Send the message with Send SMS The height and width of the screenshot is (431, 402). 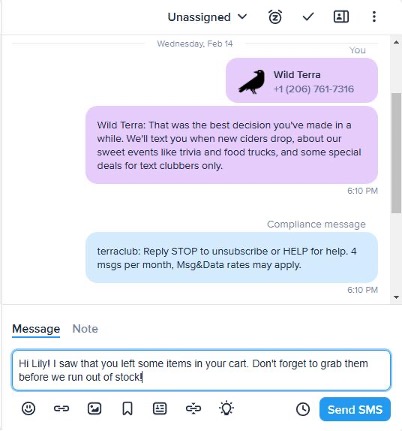coord(355,409)
